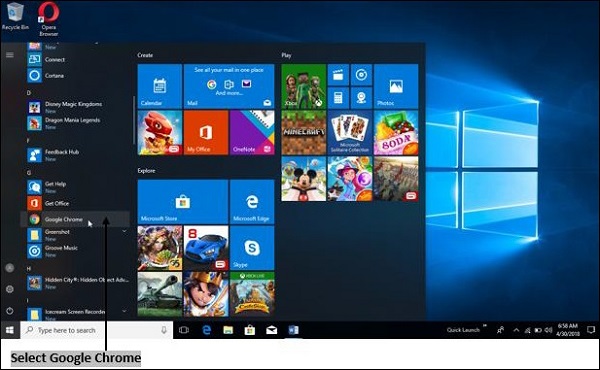Open the Xbox tile
600x370 pixels.
point(303,86)
